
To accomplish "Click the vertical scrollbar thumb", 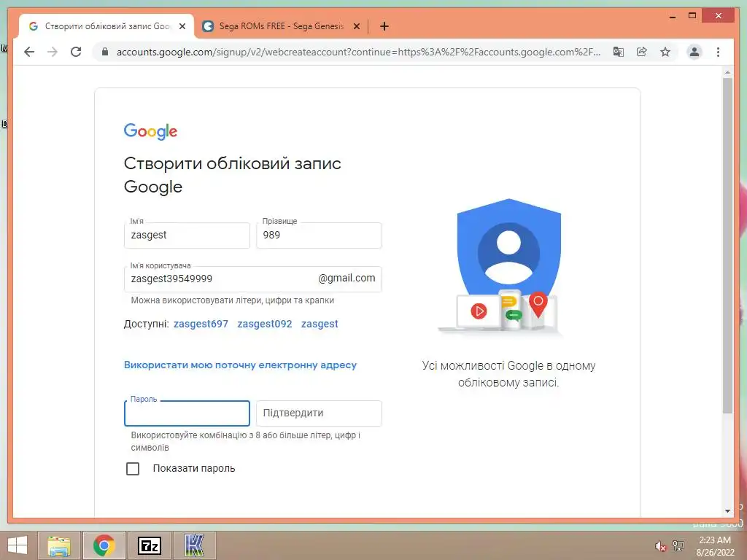I will pos(727,246).
